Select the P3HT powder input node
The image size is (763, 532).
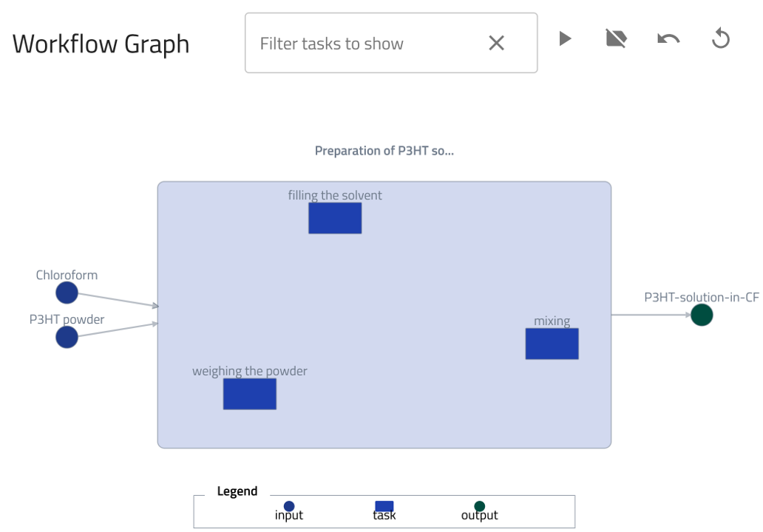coord(67,337)
